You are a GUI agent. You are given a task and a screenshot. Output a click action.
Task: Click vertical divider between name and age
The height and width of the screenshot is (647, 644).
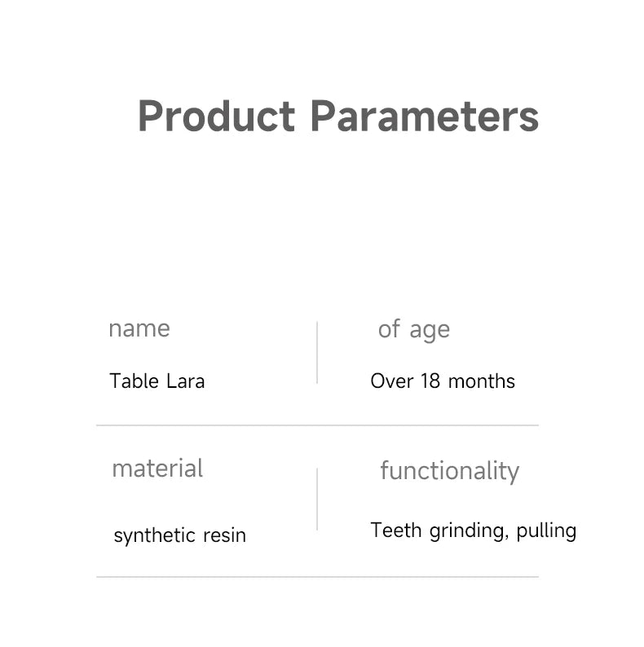point(317,352)
